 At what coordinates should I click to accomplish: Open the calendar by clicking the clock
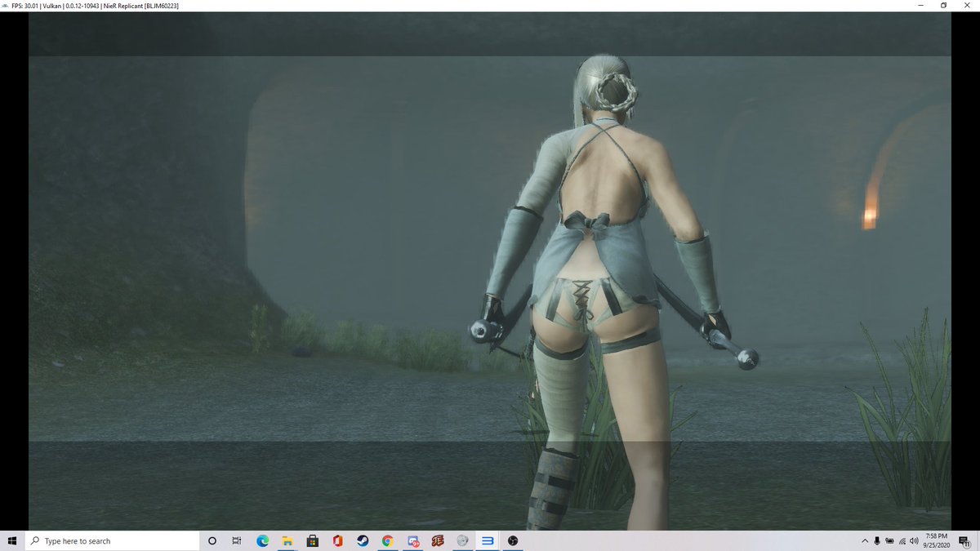tap(935, 540)
